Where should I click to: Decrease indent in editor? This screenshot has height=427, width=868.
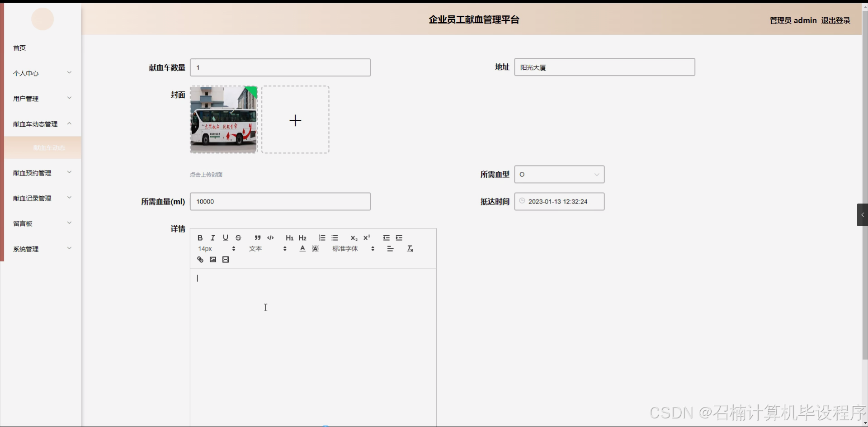tap(386, 238)
